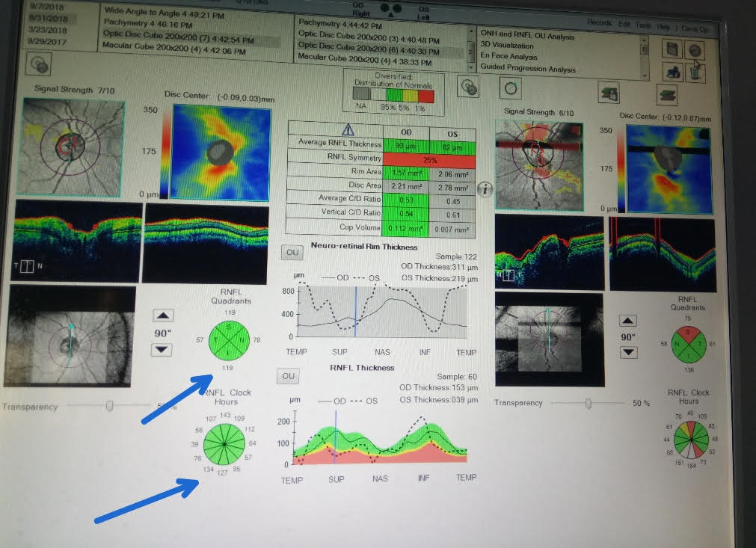Viewport: 756px width, 548px height.
Task: Click the trash can delete icon
Action: coord(694,73)
